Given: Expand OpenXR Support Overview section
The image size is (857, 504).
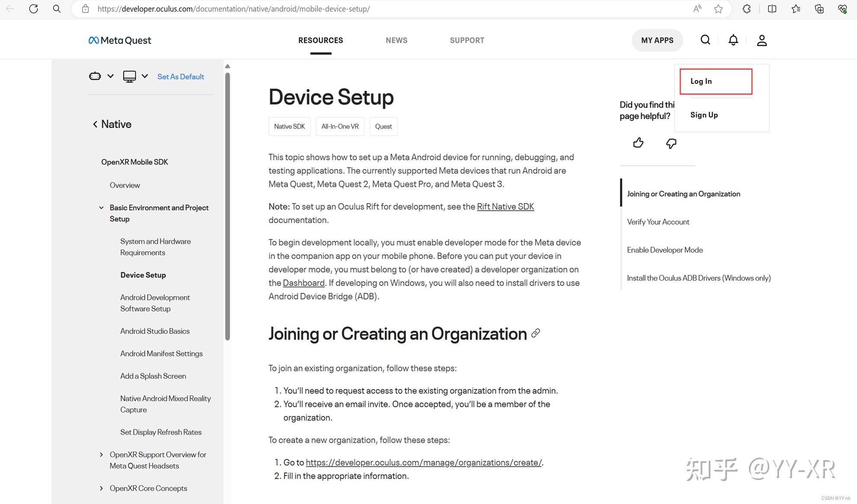Looking at the screenshot, I should [x=101, y=455].
